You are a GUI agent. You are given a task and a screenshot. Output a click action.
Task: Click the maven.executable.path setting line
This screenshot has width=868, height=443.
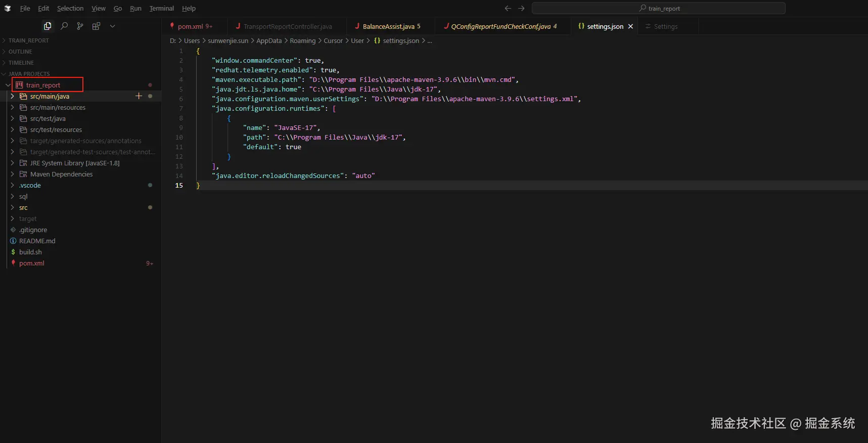[365, 79]
